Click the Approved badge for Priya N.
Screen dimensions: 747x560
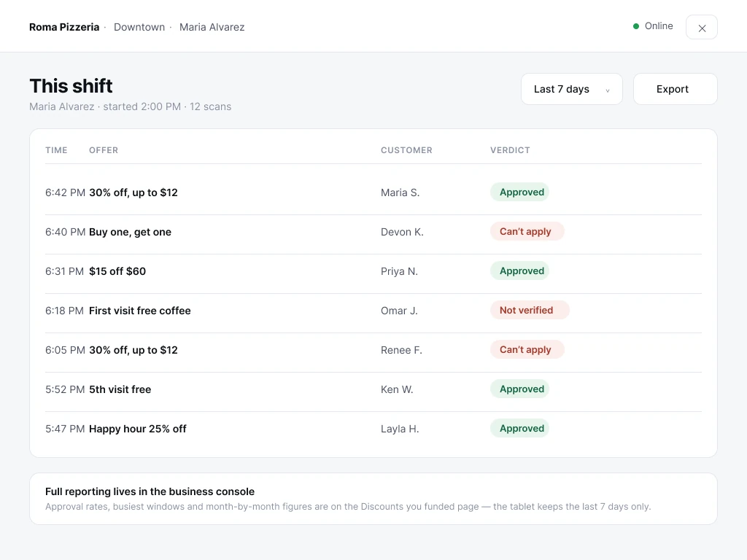tap(519, 271)
